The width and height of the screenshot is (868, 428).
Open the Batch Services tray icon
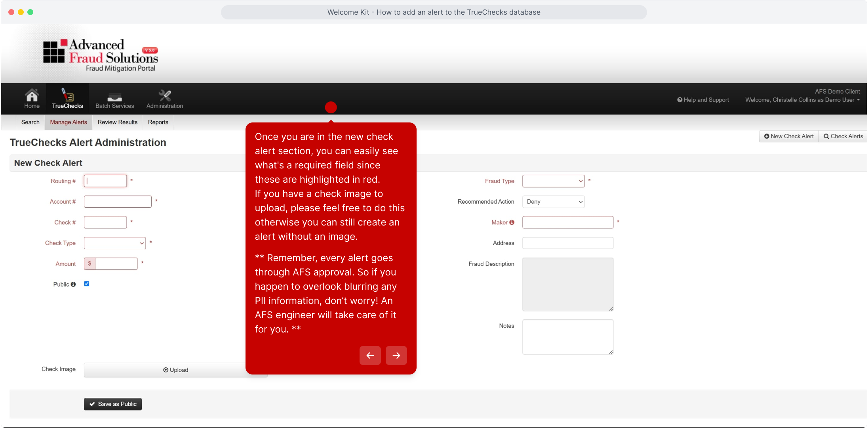114,97
